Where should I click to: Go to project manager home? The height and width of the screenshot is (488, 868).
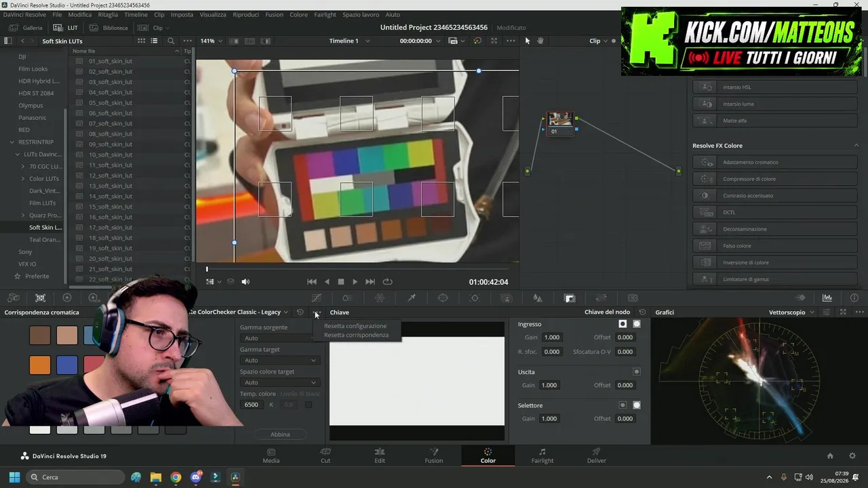pyautogui.click(x=829, y=456)
